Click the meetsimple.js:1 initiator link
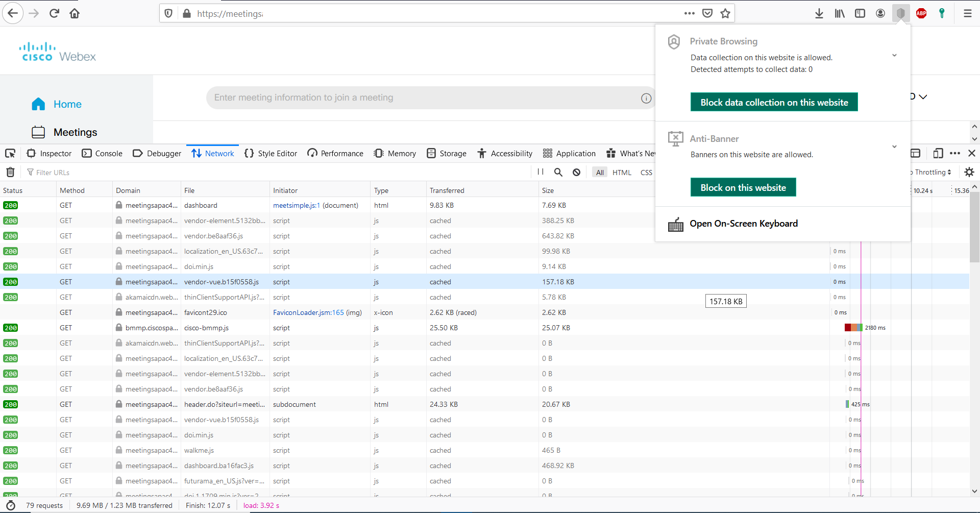Screen dimensions: 980x513 pos(296,205)
